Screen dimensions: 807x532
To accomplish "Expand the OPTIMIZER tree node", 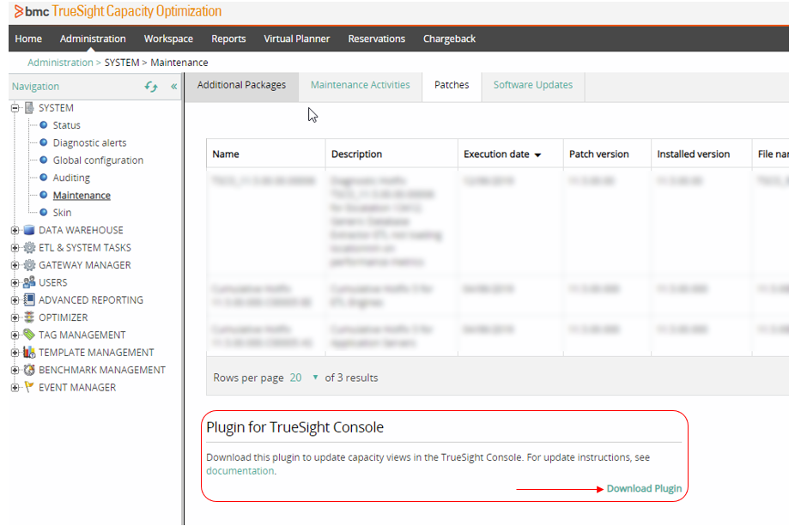I will tap(15, 318).
